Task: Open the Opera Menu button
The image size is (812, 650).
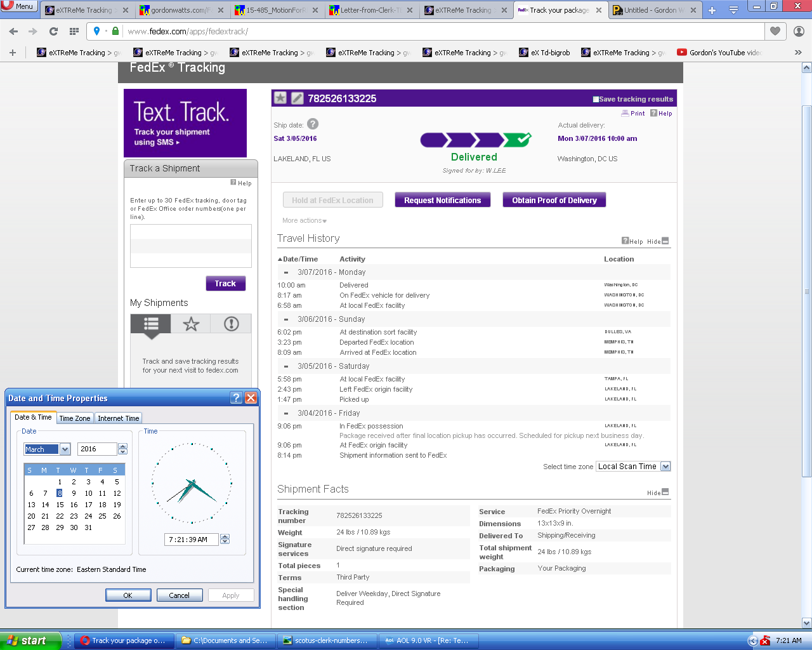Action: [x=19, y=6]
